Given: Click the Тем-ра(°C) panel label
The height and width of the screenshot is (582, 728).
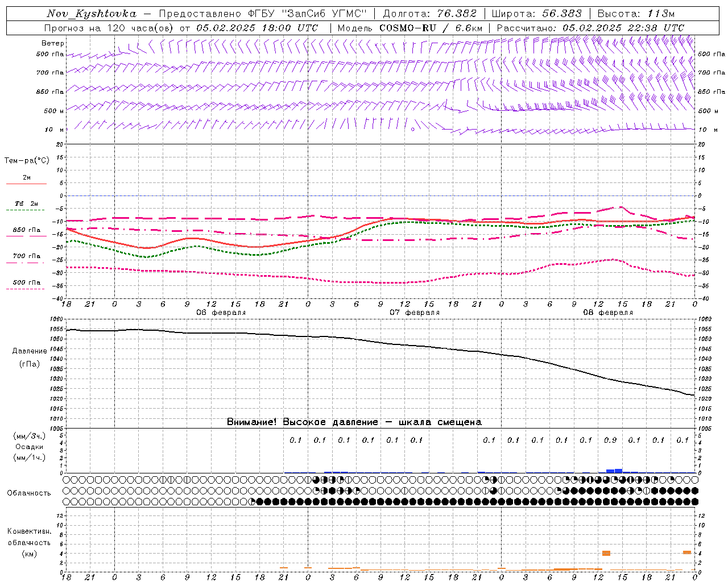Looking at the screenshot, I should [27, 161].
